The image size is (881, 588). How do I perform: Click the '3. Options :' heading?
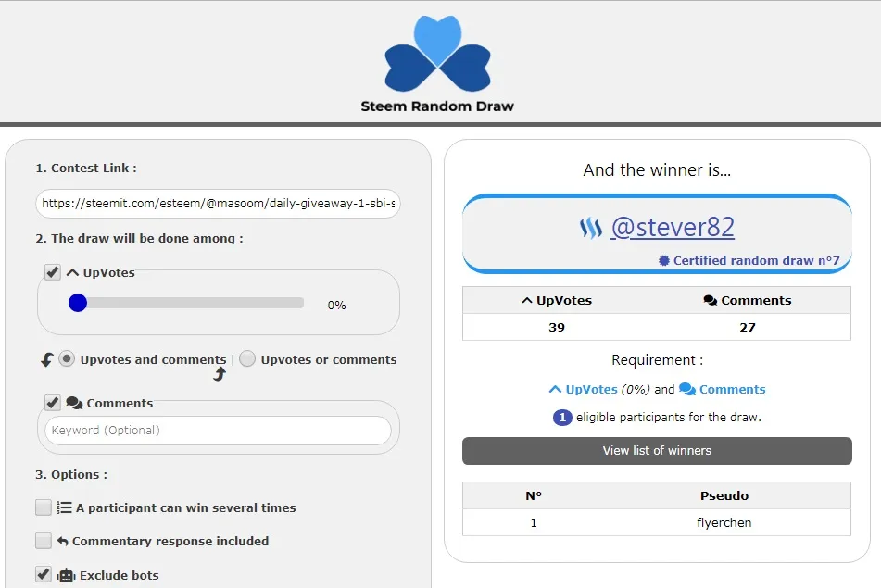click(x=71, y=474)
